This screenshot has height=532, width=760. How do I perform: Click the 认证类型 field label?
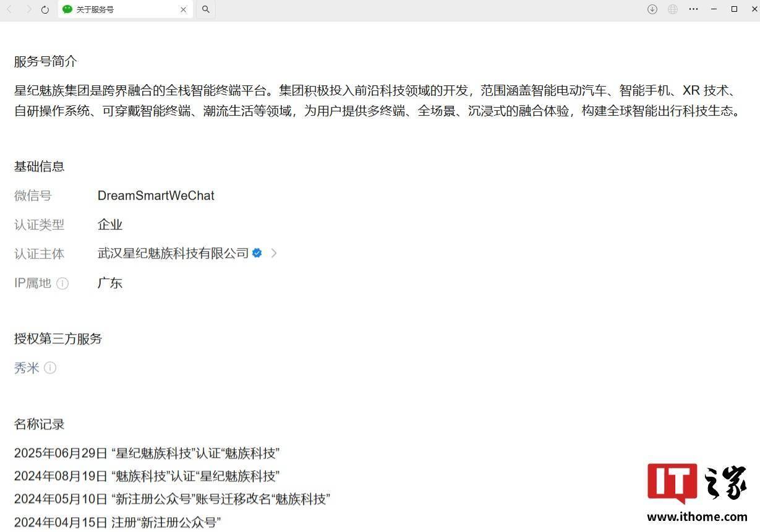coord(39,225)
